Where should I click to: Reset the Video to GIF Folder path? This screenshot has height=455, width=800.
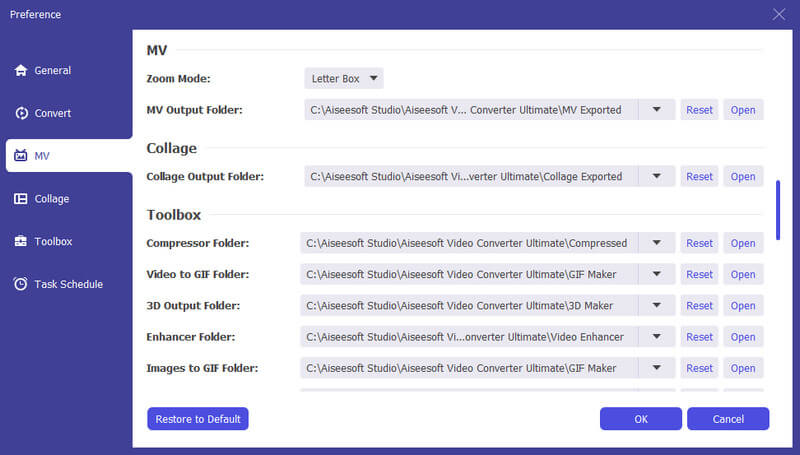[699, 274]
